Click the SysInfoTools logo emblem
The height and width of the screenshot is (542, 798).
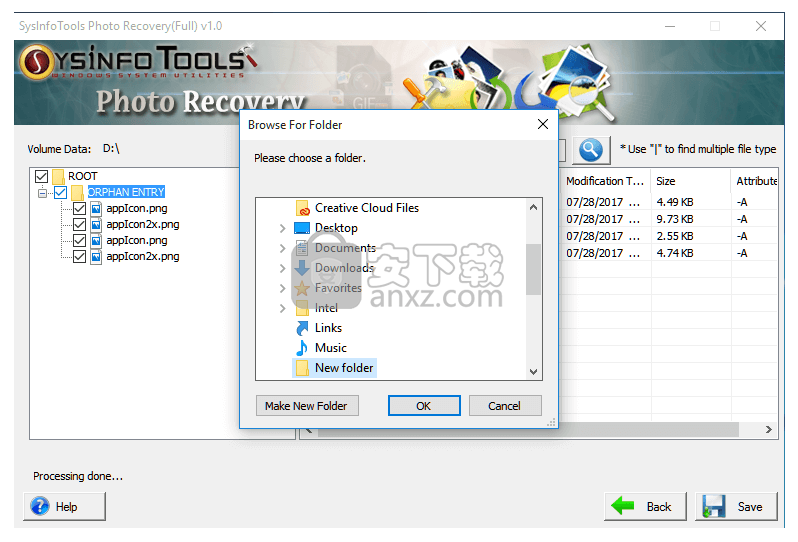click(x=36, y=63)
